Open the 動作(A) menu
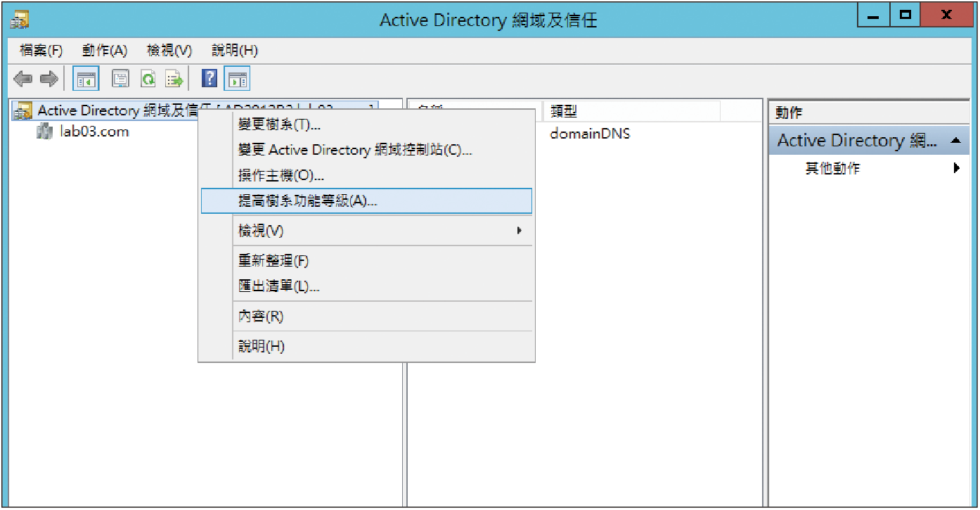The height and width of the screenshot is (510, 980). coord(105,51)
